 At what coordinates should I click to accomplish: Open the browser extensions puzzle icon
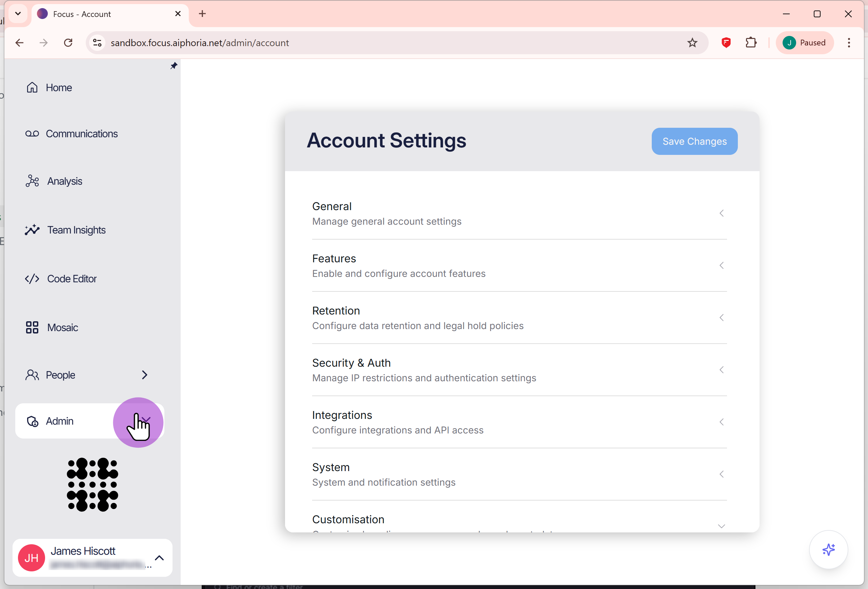pos(751,43)
